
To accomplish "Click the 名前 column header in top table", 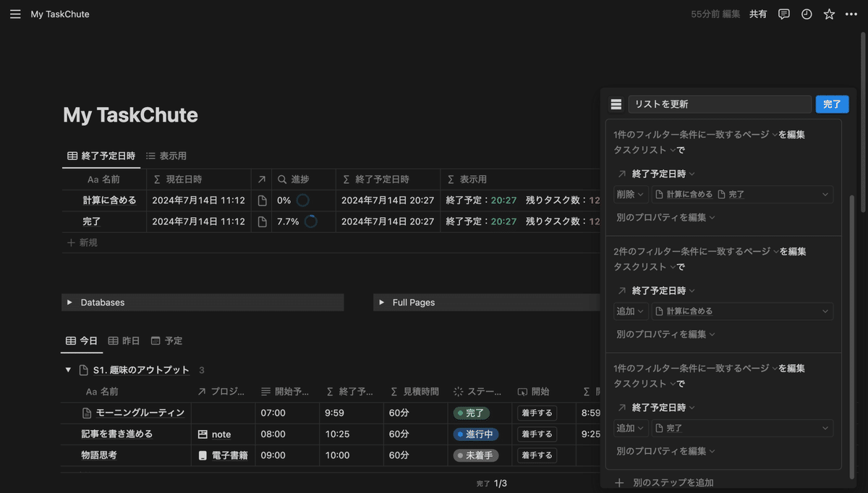I will tap(103, 179).
